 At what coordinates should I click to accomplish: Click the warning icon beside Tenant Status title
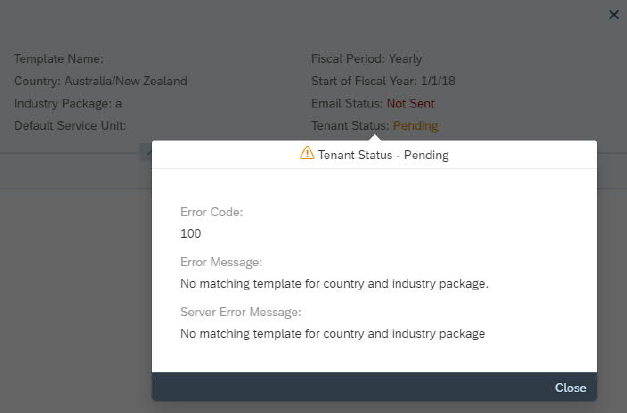point(307,154)
